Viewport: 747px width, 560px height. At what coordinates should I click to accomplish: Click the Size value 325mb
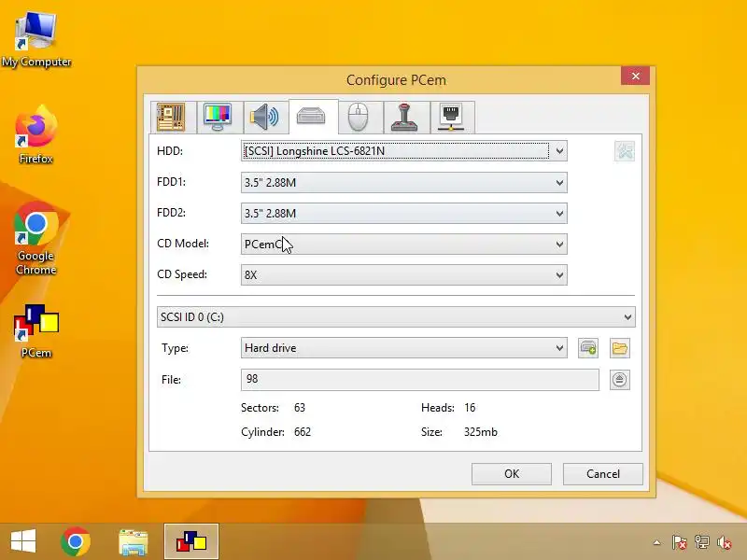point(481,432)
